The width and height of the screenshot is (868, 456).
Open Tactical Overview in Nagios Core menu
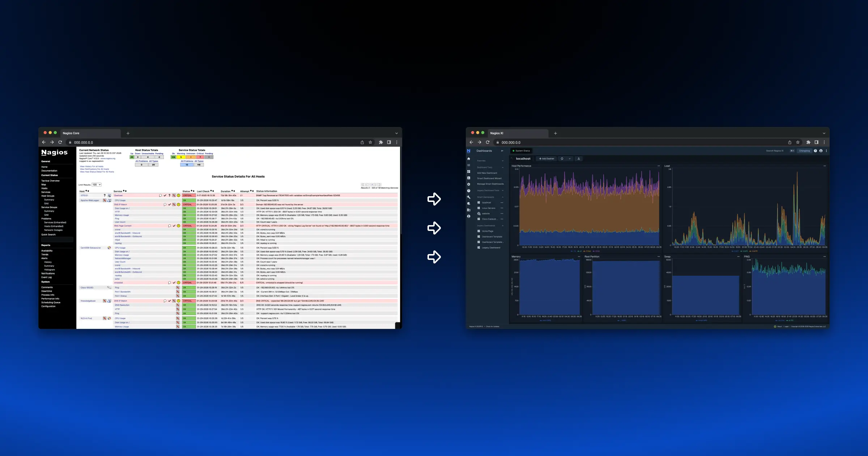(x=50, y=181)
